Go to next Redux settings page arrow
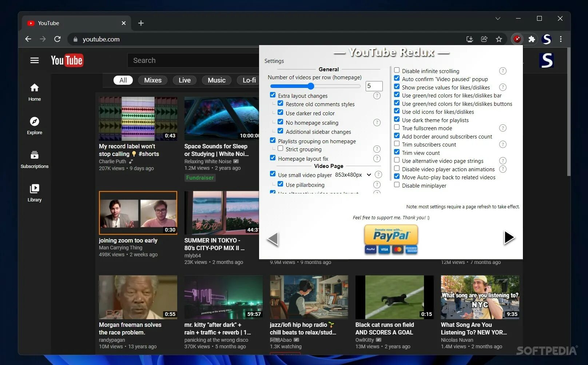588x365 pixels. click(509, 238)
